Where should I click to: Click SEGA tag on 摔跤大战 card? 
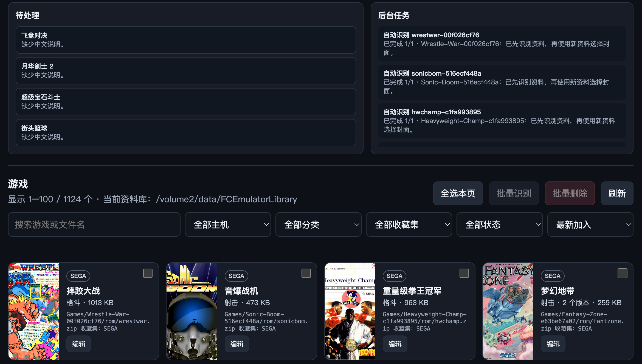(x=78, y=276)
